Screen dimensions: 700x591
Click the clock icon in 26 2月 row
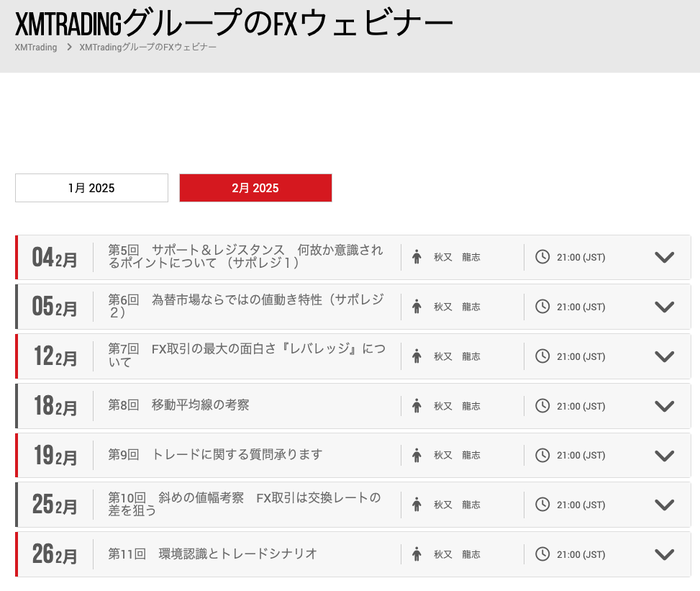pyautogui.click(x=542, y=554)
